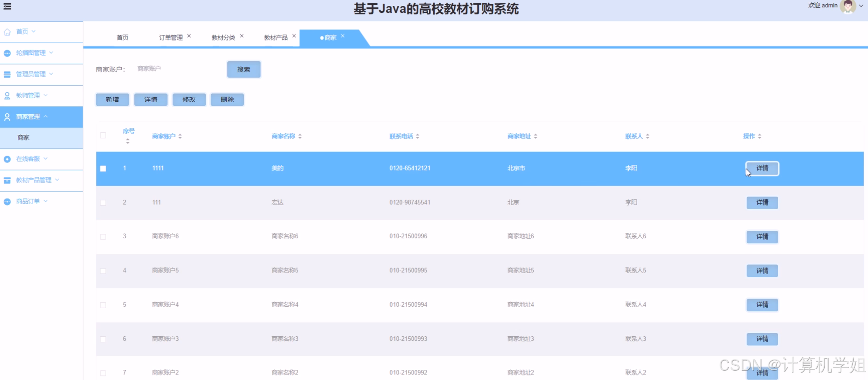
Task: Open the admin user dropdown arrow
Action: (x=861, y=6)
